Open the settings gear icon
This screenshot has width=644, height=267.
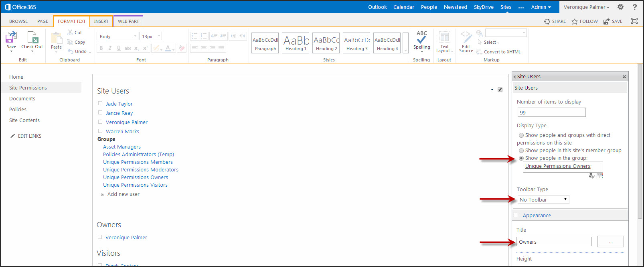click(x=620, y=7)
